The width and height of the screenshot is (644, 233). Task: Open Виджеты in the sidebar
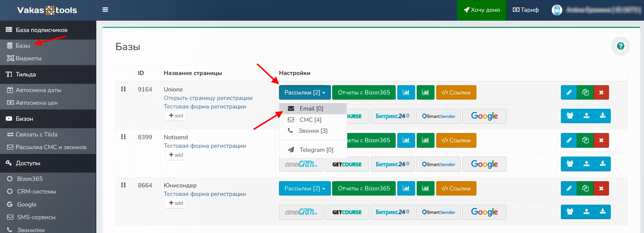tap(28, 59)
